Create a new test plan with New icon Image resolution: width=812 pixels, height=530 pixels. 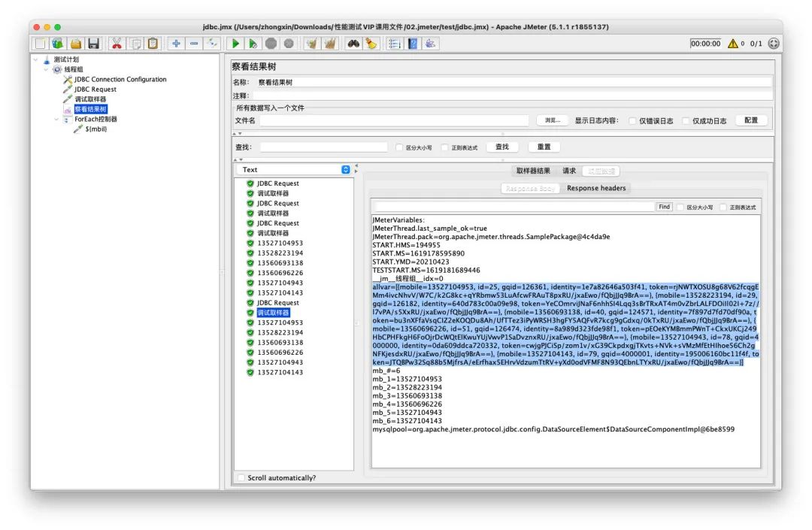[41, 44]
